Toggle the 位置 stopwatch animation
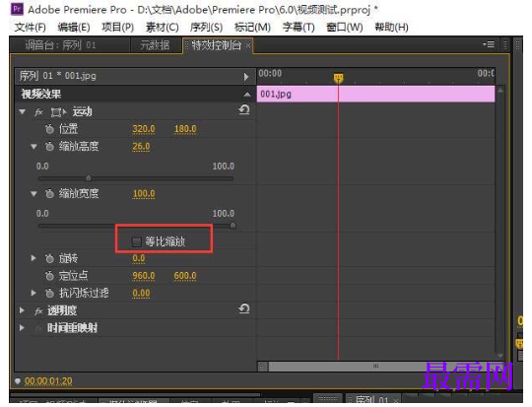 coord(49,129)
